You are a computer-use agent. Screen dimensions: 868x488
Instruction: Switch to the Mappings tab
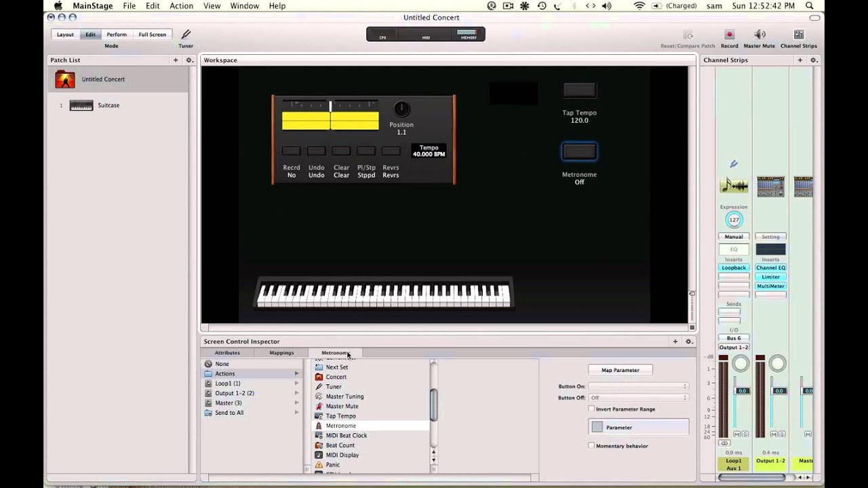[281, 352]
